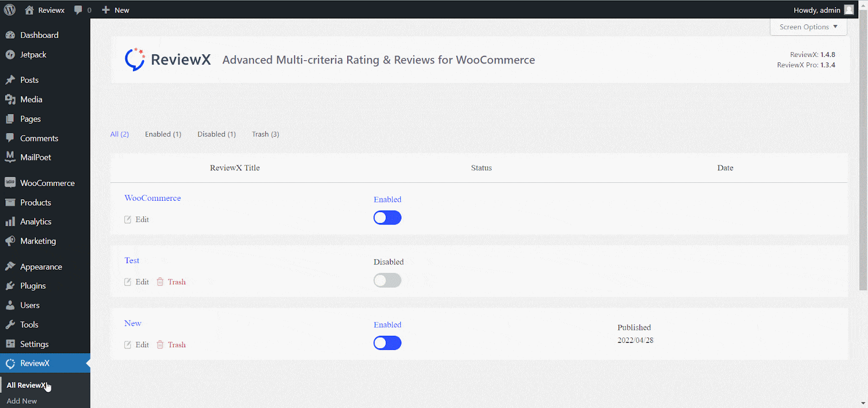Click the edit pencil icon in Test row
This screenshot has height=408, width=868.
coord(127,282)
